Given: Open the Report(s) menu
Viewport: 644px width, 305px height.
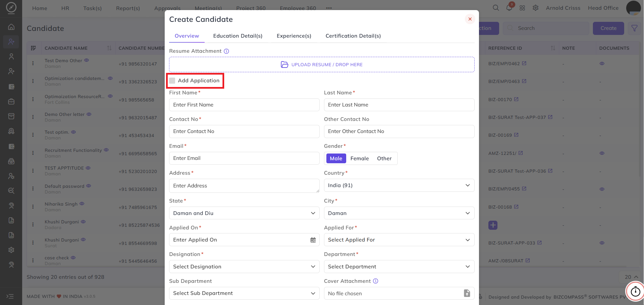Looking at the screenshot, I should (x=128, y=8).
